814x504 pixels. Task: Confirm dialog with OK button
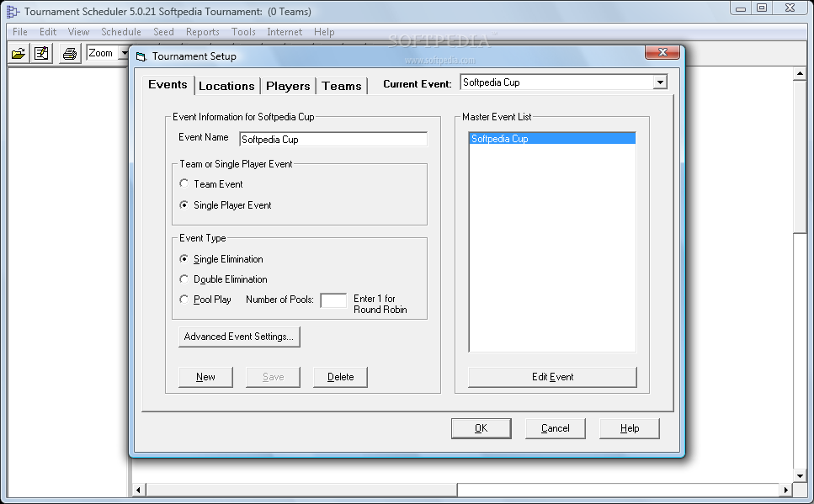point(481,428)
